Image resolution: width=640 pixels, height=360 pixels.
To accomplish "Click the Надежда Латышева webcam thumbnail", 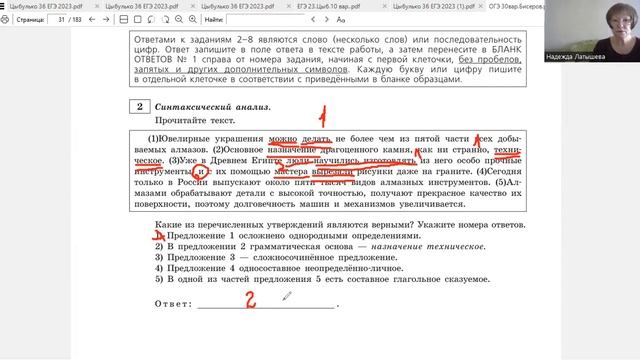I will pos(592,31).
